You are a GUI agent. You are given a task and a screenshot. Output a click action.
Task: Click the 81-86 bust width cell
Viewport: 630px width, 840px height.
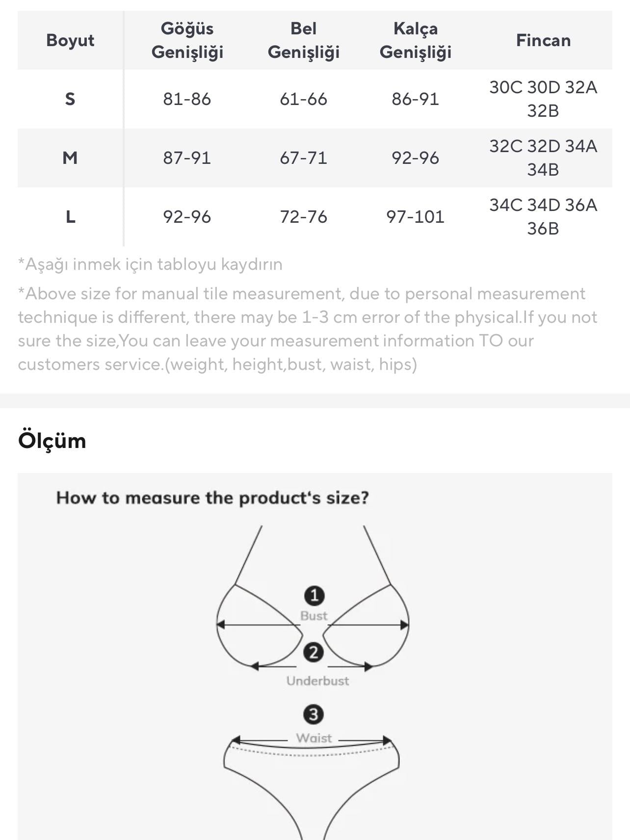[x=187, y=99]
